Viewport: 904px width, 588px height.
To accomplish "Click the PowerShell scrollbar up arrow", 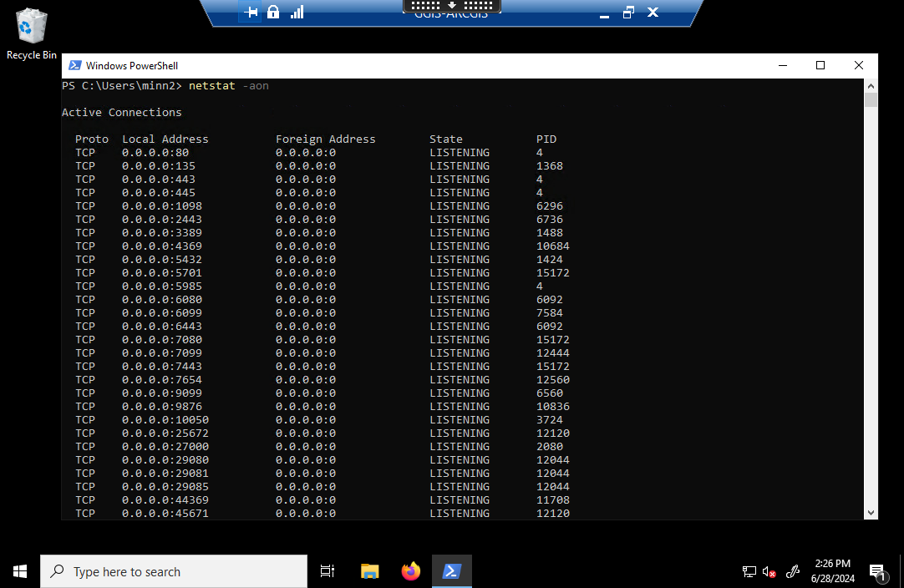I will coord(871,86).
